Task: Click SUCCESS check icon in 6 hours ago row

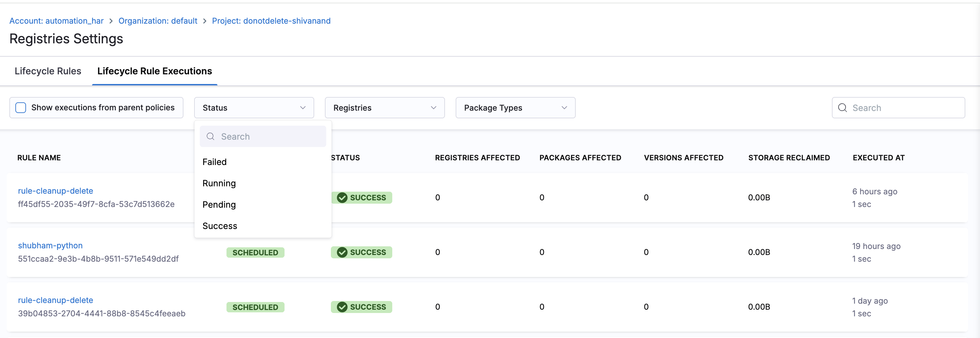Action: pos(342,198)
